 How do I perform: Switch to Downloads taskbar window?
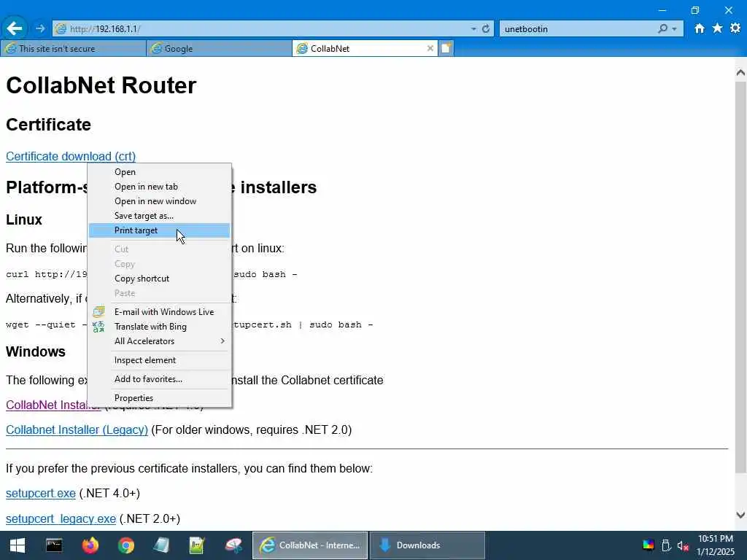pyautogui.click(x=427, y=545)
